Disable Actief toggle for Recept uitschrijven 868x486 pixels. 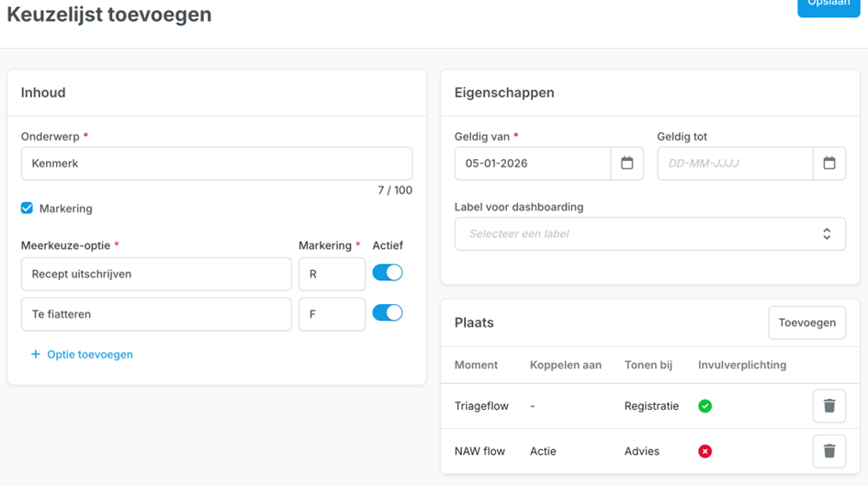387,273
